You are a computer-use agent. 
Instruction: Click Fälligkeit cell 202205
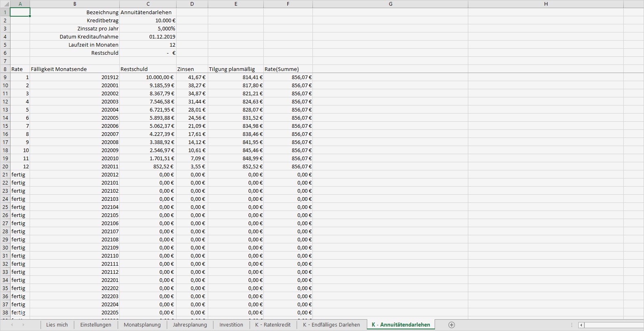[75, 312]
